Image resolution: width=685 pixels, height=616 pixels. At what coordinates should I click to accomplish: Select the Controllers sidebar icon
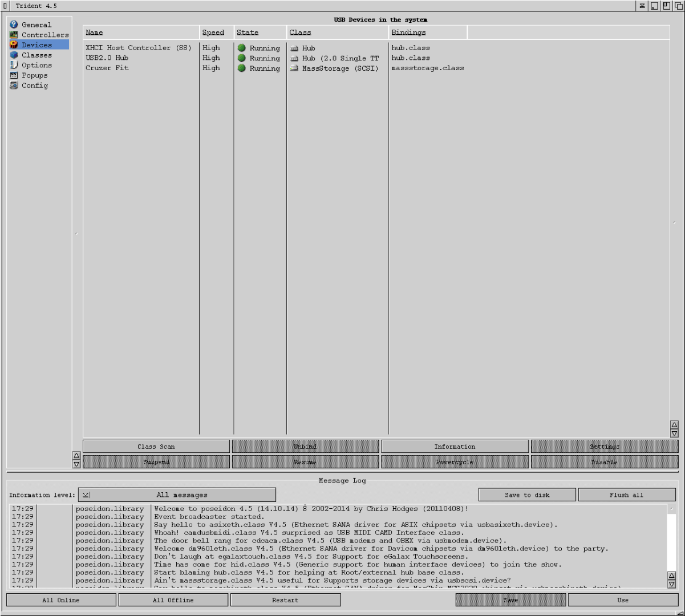tap(14, 35)
